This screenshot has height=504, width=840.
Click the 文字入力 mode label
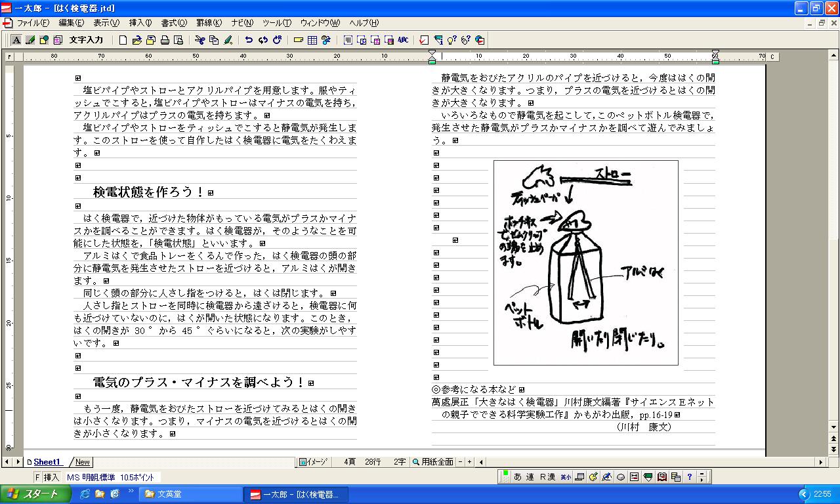[x=87, y=40]
